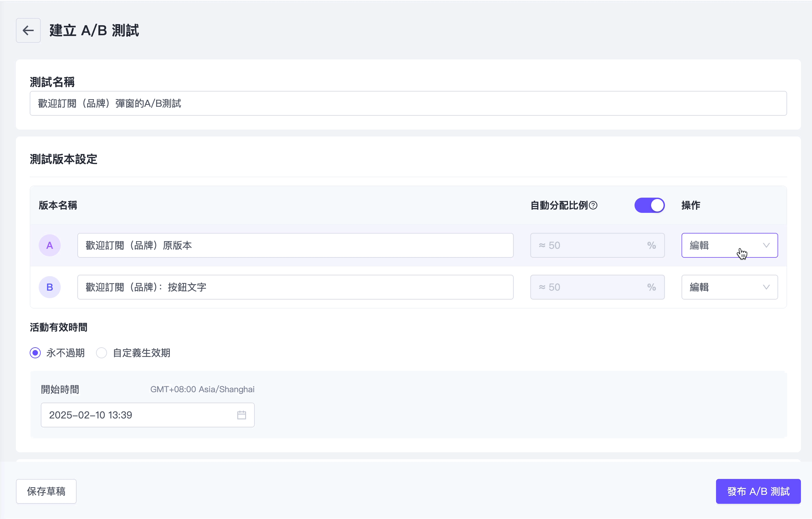Open the 編輯 dropdown for version B
812x519 pixels.
(x=718, y=287)
